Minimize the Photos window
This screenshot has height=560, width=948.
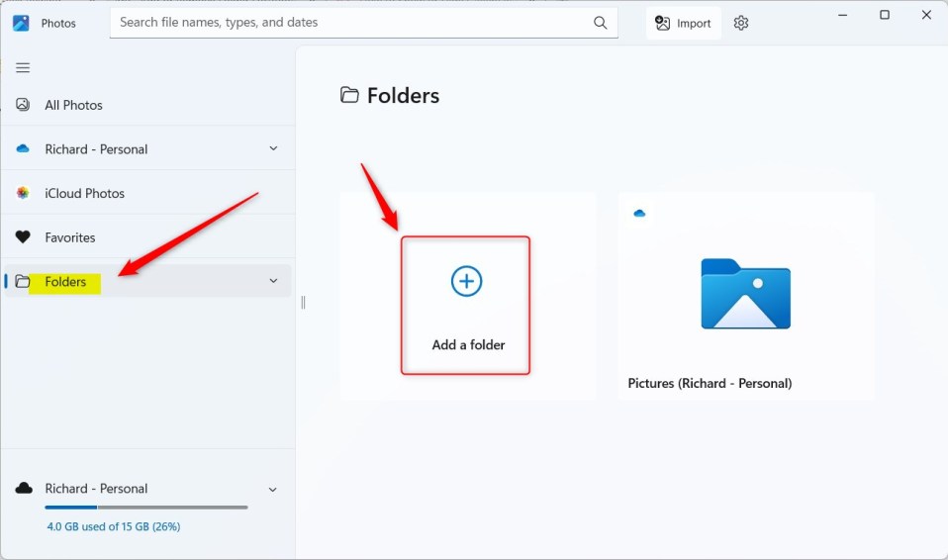point(843,15)
